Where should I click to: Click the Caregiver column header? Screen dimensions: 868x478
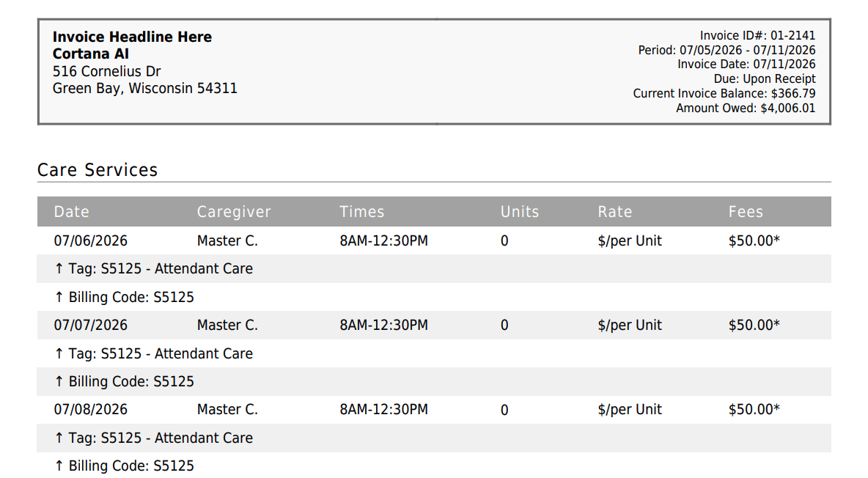pos(234,212)
